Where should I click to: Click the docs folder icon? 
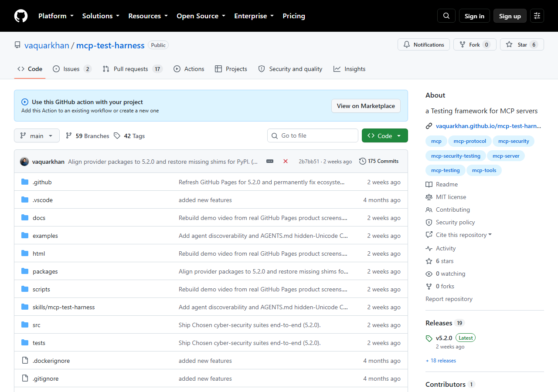[x=25, y=218]
